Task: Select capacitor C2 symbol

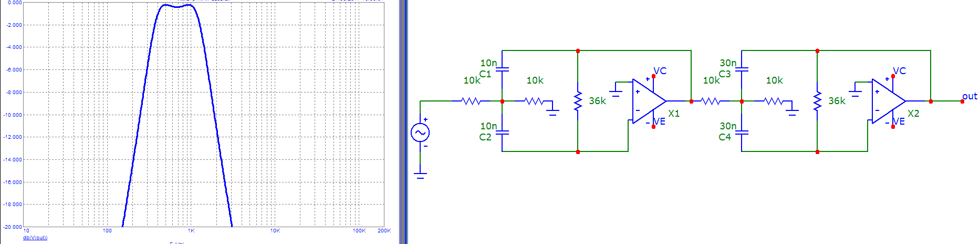Action: 502,133
